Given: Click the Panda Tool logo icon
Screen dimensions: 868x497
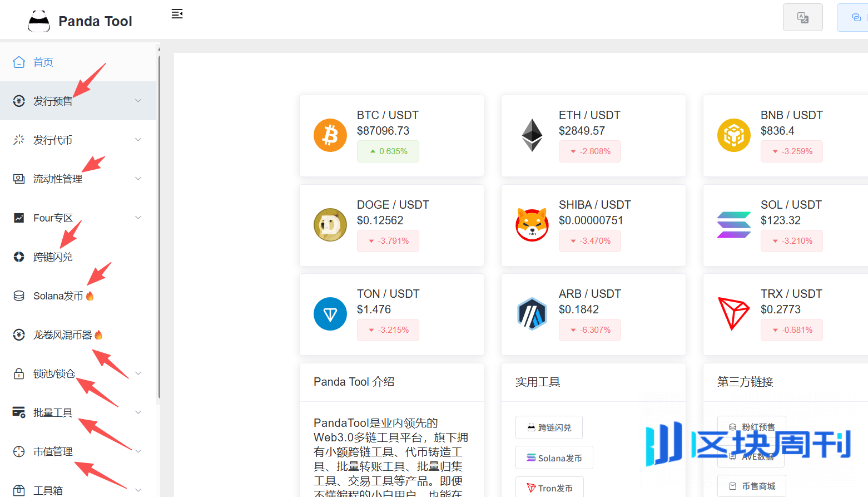Looking at the screenshot, I should [39, 21].
